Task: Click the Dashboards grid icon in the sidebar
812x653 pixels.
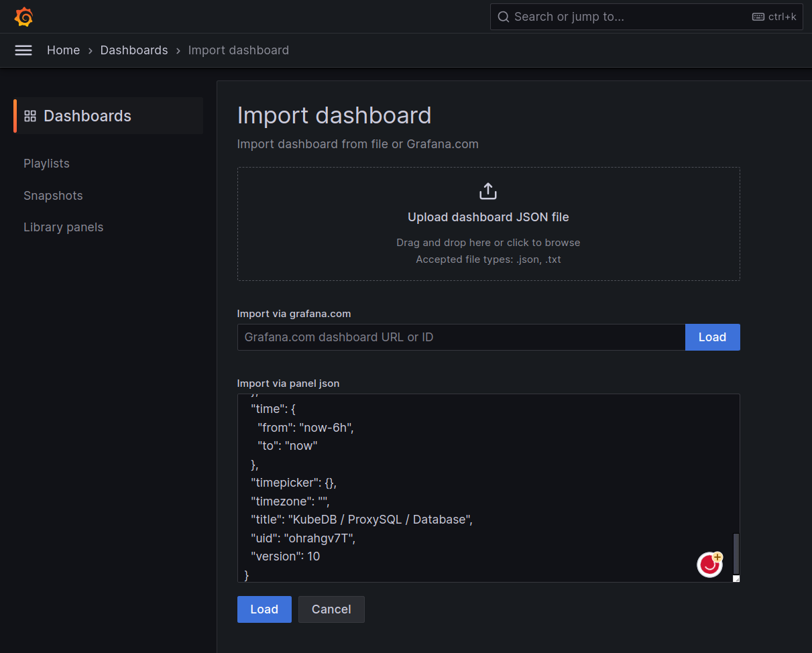Action: 30,115
